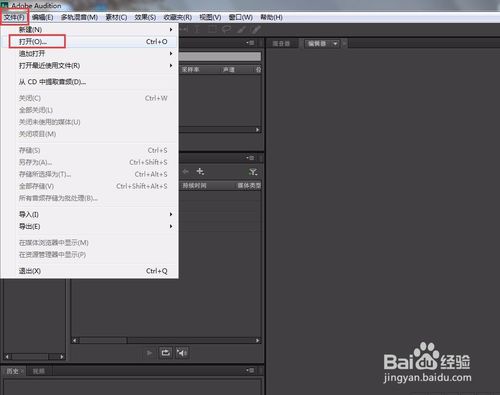The image size is (500, 395).
Task: Sort by the 持续时间 column header
Action: click(x=195, y=186)
